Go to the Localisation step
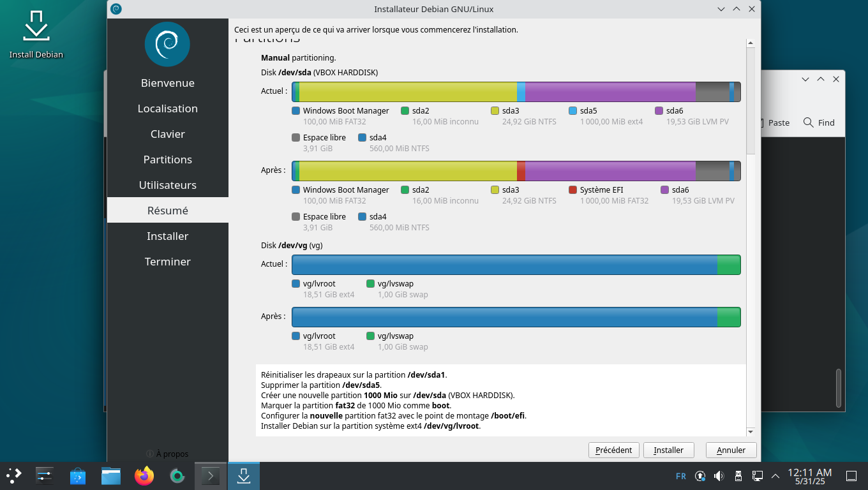This screenshot has height=490, width=868. click(168, 108)
